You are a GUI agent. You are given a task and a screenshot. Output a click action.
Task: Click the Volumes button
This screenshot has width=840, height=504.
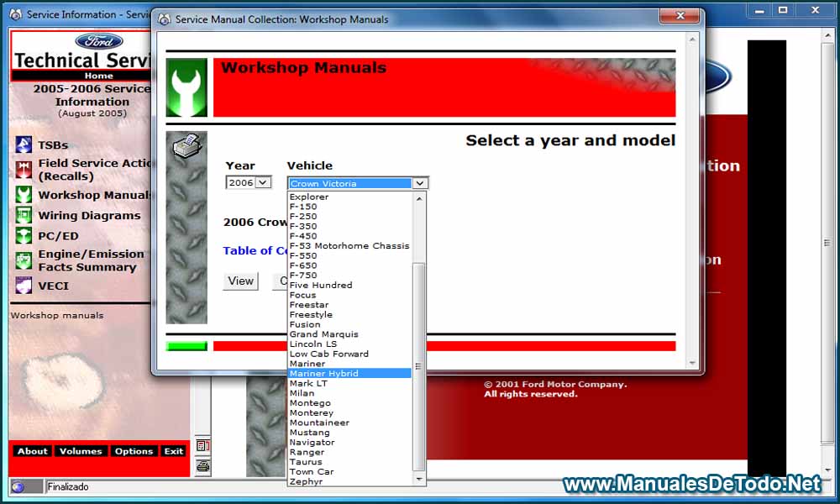81,451
